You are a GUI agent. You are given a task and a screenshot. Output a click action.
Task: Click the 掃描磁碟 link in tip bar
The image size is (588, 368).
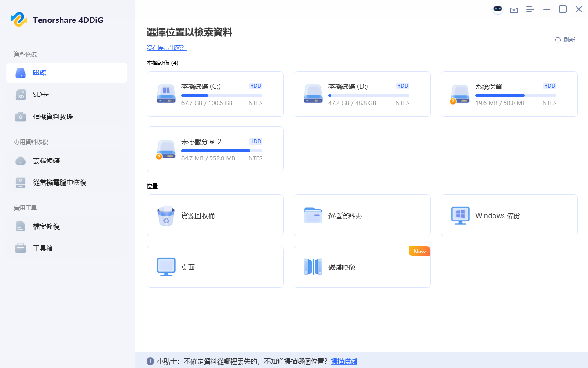[x=344, y=361]
